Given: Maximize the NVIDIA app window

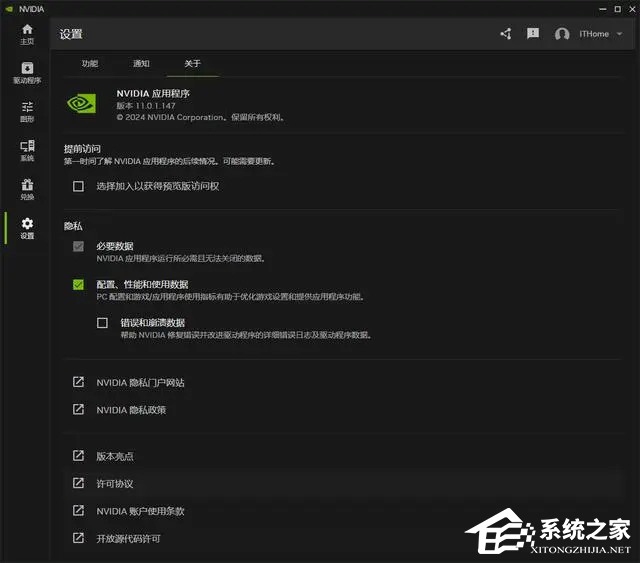Looking at the screenshot, I should 618,9.
